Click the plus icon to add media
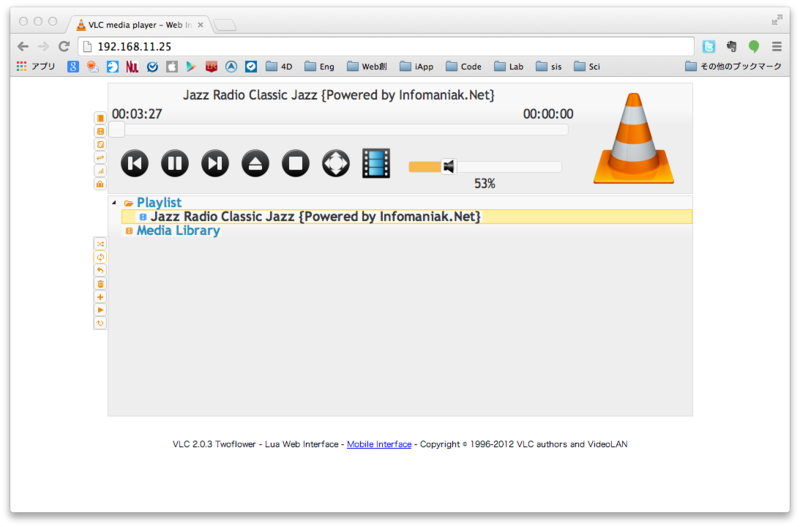The image size is (800, 527). click(100, 297)
